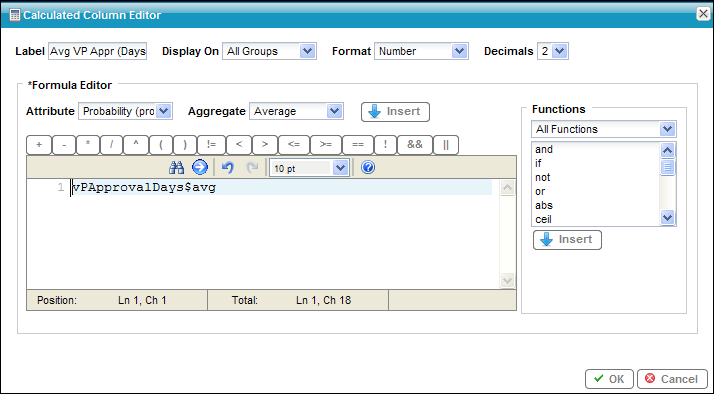Undo the last formula edit
Screen dimensions: 714x394
(228, 168)
